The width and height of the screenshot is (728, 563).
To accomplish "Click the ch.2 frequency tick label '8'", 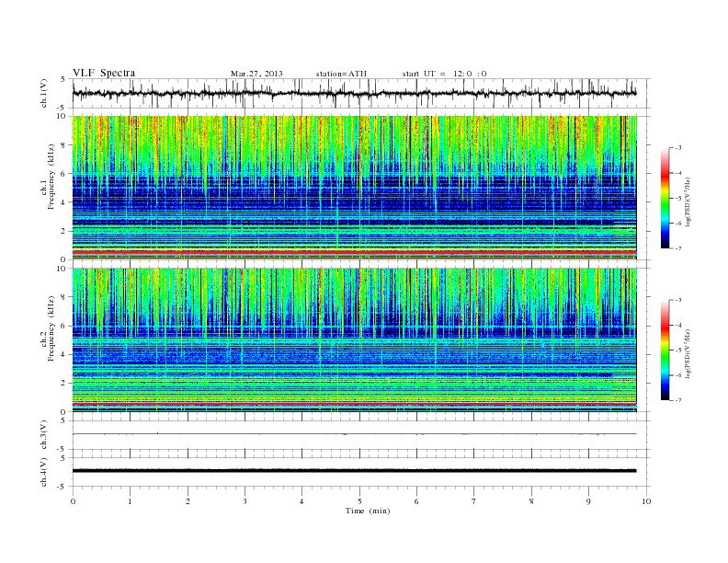I will [64, 297].
